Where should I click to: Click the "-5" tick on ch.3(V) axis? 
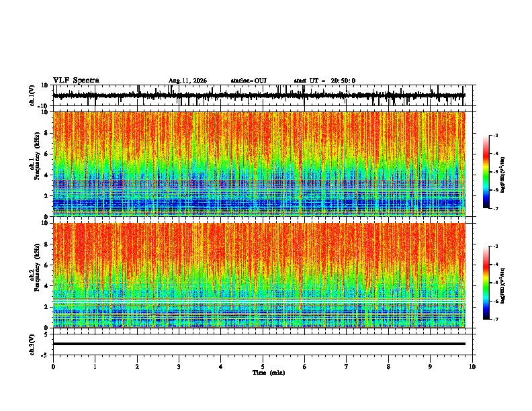click(45, 355)
